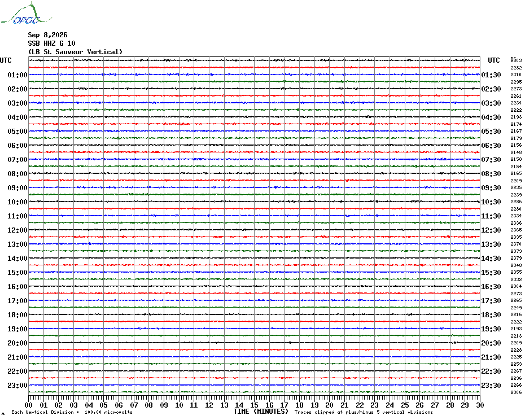Select the 01:00 UTC hour label
The width and height of the screenshot is (525, 420).
(x=17, y=75)
